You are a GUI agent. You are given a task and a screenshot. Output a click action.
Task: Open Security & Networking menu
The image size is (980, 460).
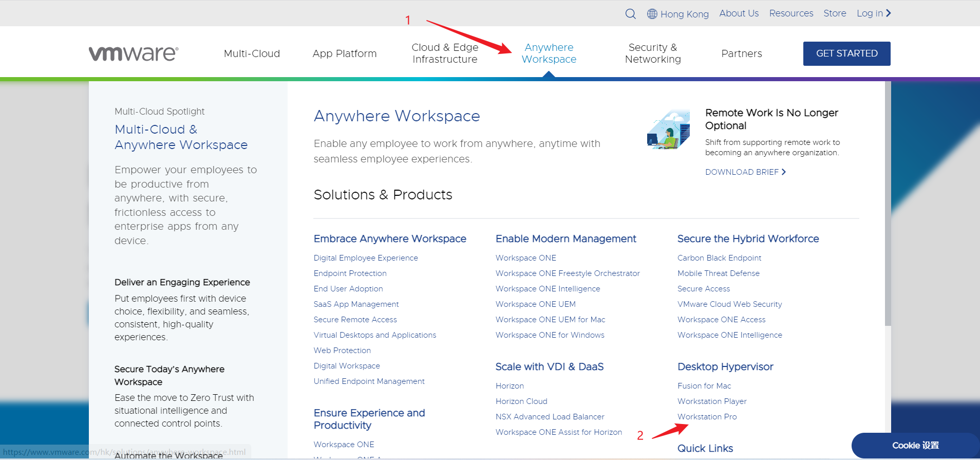pyautogui.click(x=653, y=53)
